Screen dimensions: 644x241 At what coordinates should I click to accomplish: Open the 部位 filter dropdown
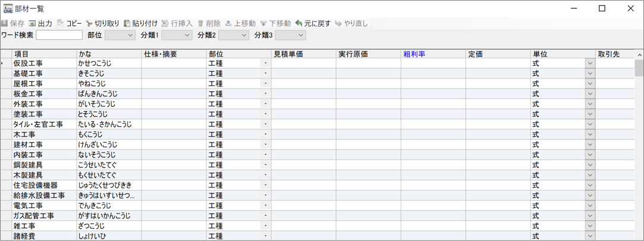[120, 35]
